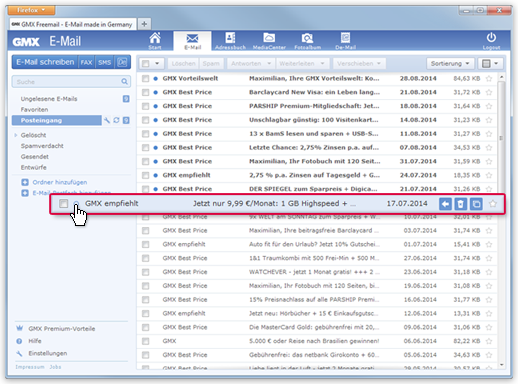Click the reply arrow icon in highlighted row
This screenshot has height=384, width=518.
click(x=445, y=204)
